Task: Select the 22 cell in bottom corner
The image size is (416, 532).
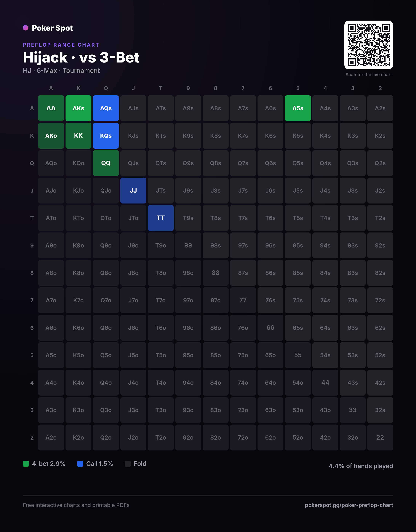Action: pyautogui.click(x=380, y=437)
